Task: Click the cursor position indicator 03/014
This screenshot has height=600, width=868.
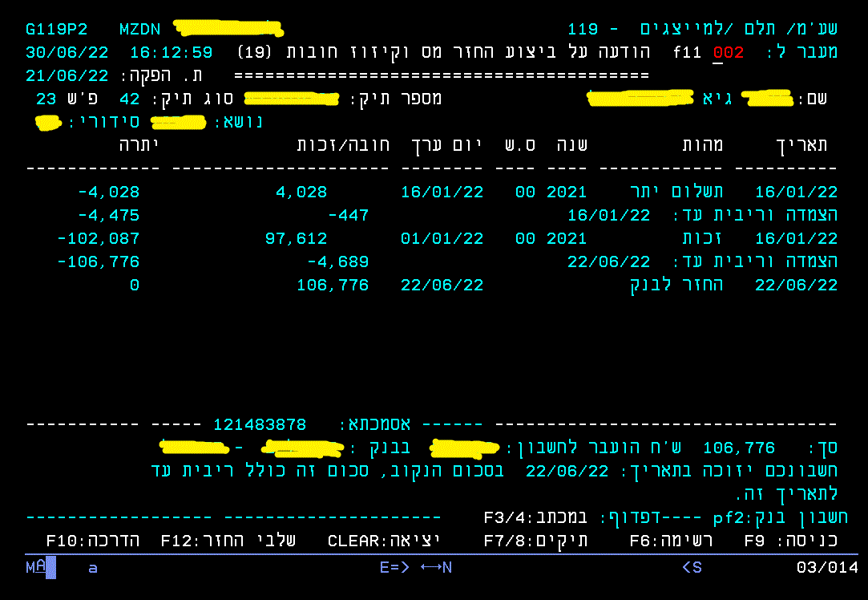Action: [x=826, y=568]
